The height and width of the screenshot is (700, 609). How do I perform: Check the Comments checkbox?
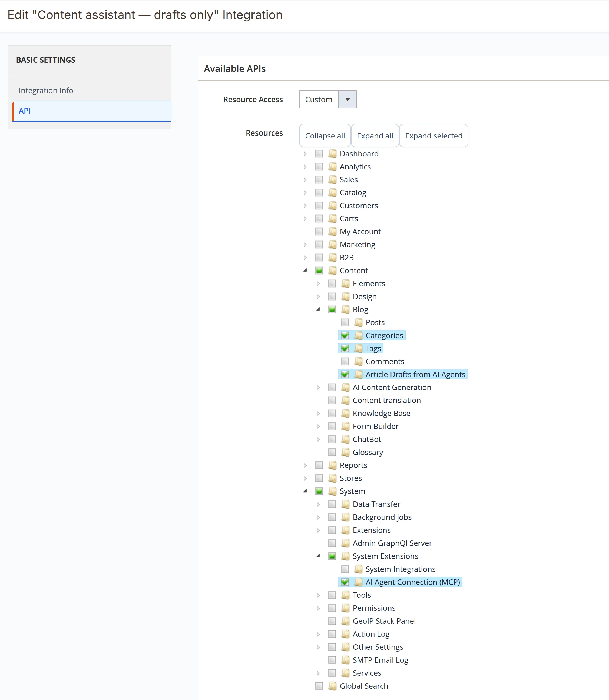345,361
